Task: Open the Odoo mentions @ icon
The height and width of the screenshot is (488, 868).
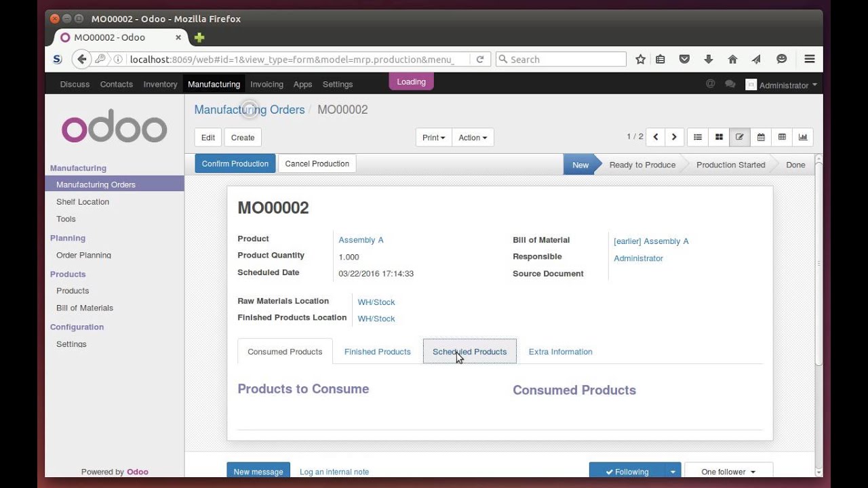Action: 711,84
